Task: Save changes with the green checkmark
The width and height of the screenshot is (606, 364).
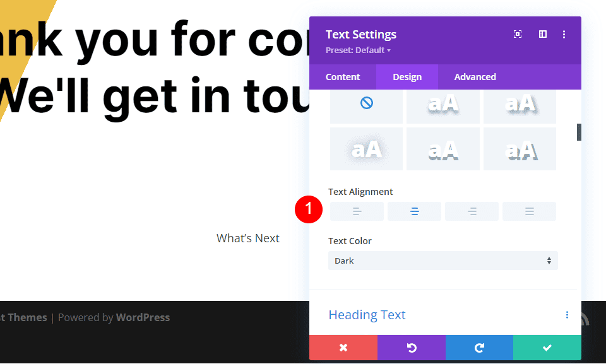Action: click(x=547, y=348)
